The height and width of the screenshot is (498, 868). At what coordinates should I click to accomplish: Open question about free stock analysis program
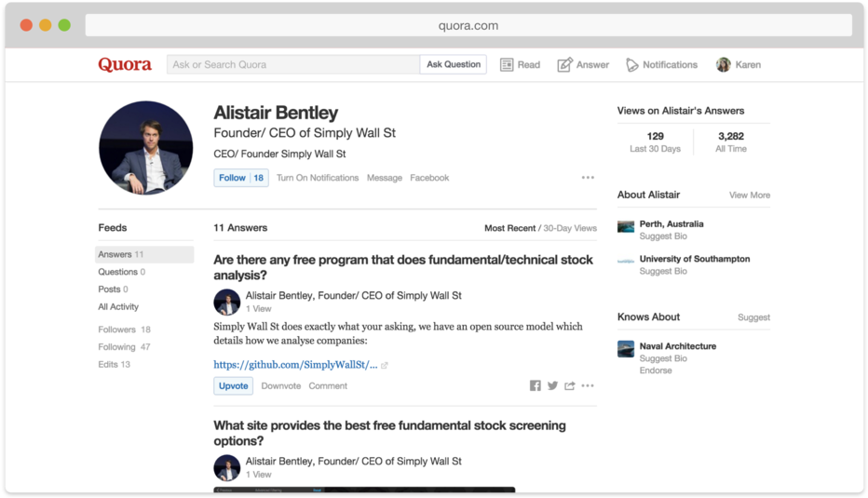click(x=403, y=267)
